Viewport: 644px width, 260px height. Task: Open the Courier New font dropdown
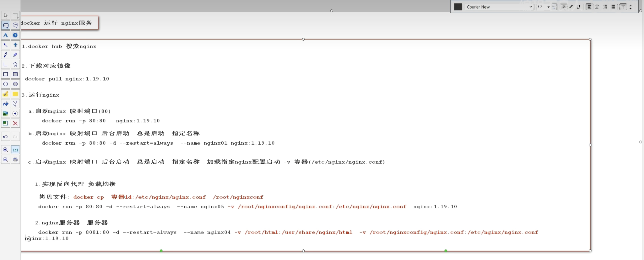531,7
